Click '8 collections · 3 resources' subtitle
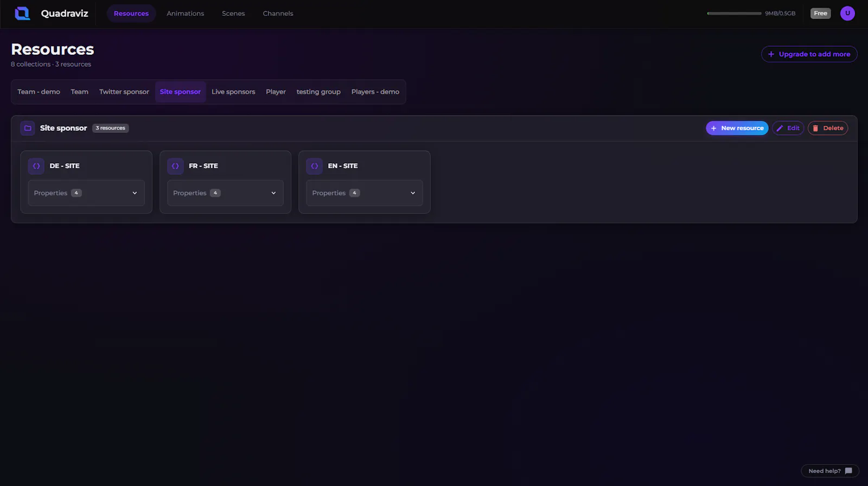868x486 pixels. pyautogui.click(x=51, y=64)
